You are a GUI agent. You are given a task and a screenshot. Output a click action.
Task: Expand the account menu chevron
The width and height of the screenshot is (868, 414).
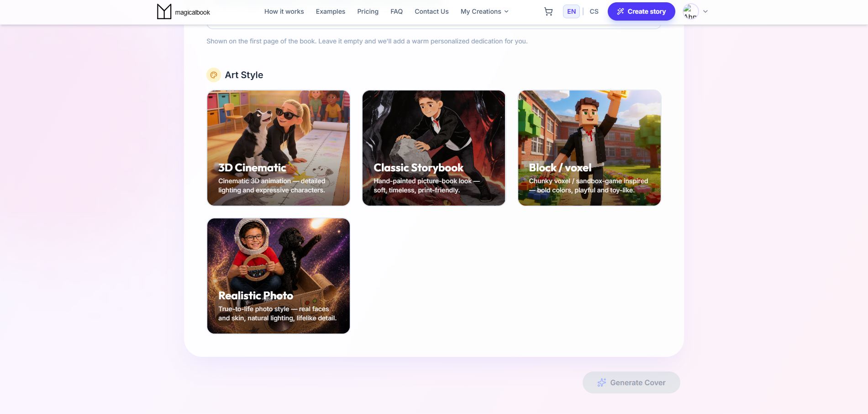pos(705,11)
